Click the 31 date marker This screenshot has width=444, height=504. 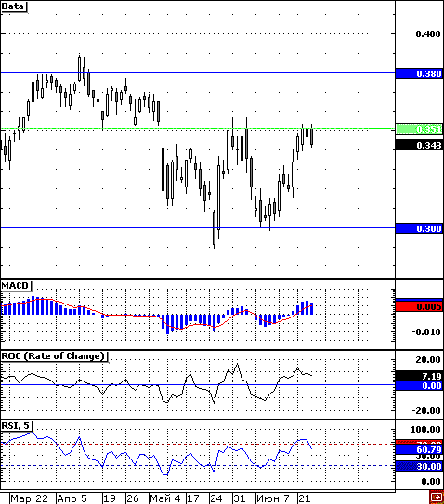(240, 498)
